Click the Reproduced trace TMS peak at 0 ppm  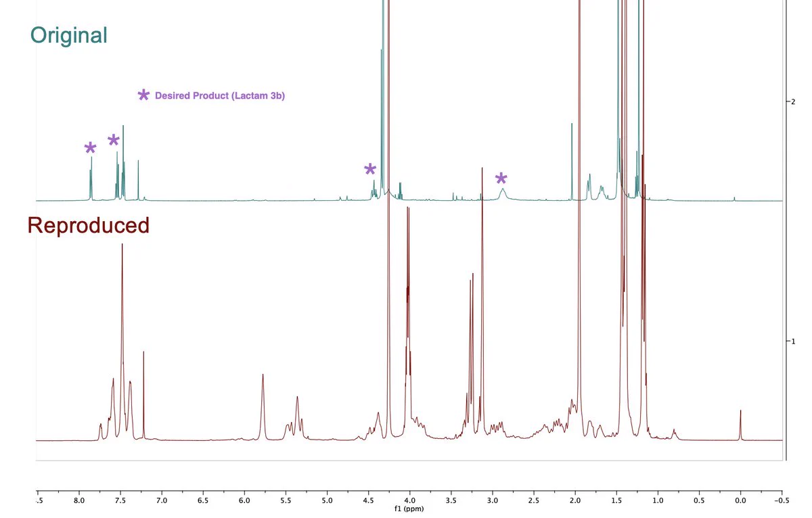click(x=740, y=425)
